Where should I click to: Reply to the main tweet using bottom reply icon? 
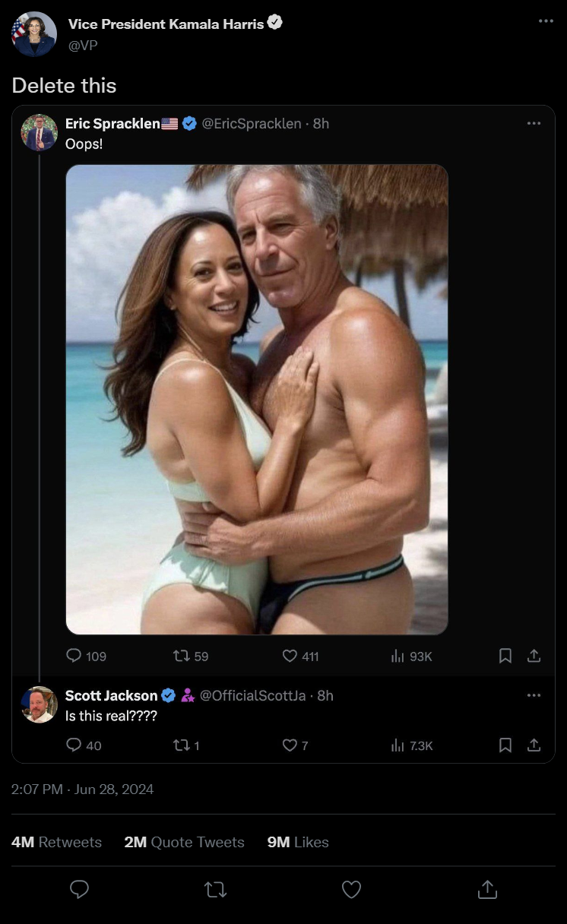point(79,889)
